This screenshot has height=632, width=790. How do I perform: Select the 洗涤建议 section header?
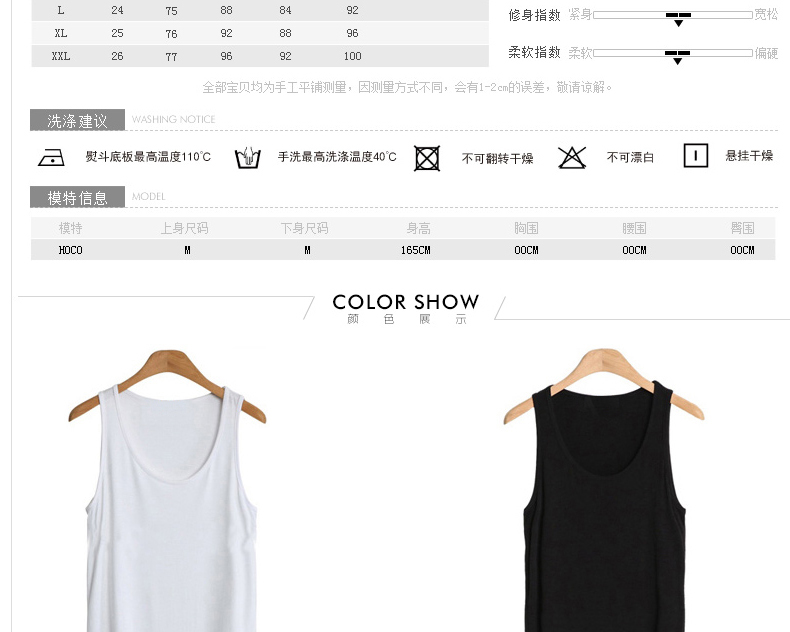tap(77, 121)
